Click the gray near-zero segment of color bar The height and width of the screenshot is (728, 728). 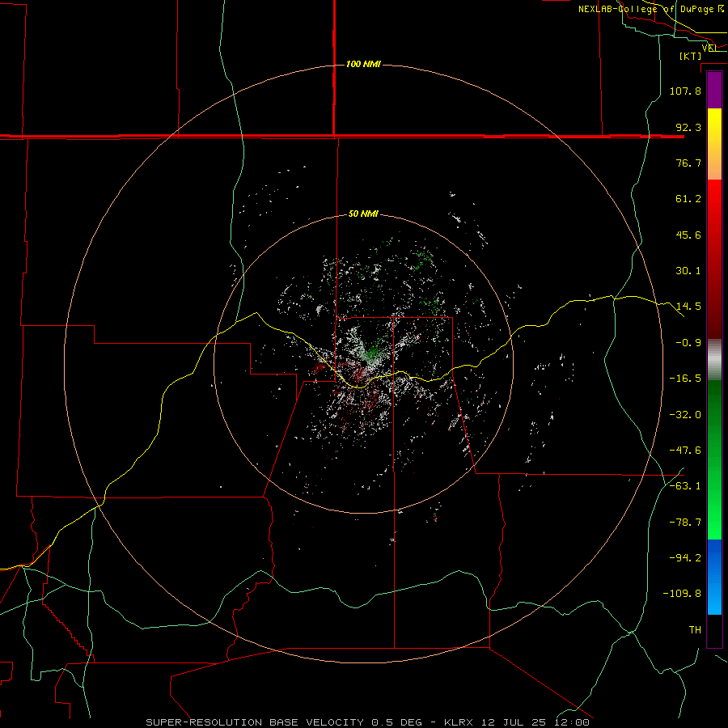[x=714, y=359]
